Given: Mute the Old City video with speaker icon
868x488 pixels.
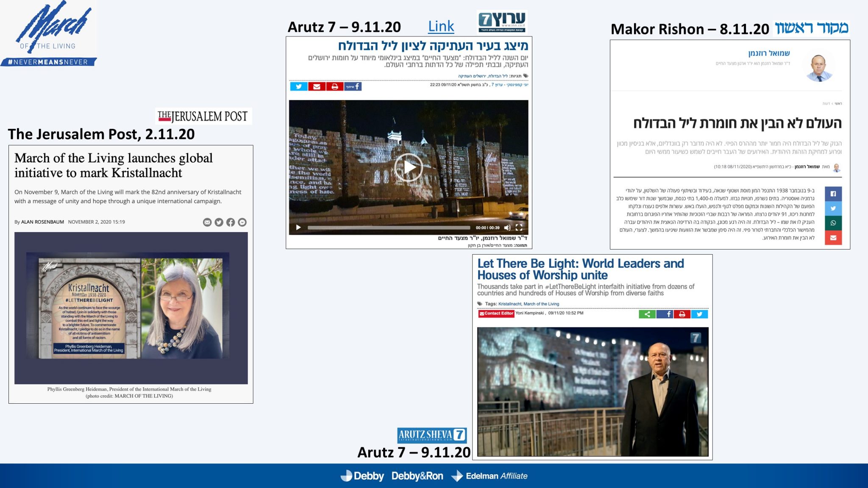Looking at the screenshot, I should pyautogui.click(x=507, y=227).
